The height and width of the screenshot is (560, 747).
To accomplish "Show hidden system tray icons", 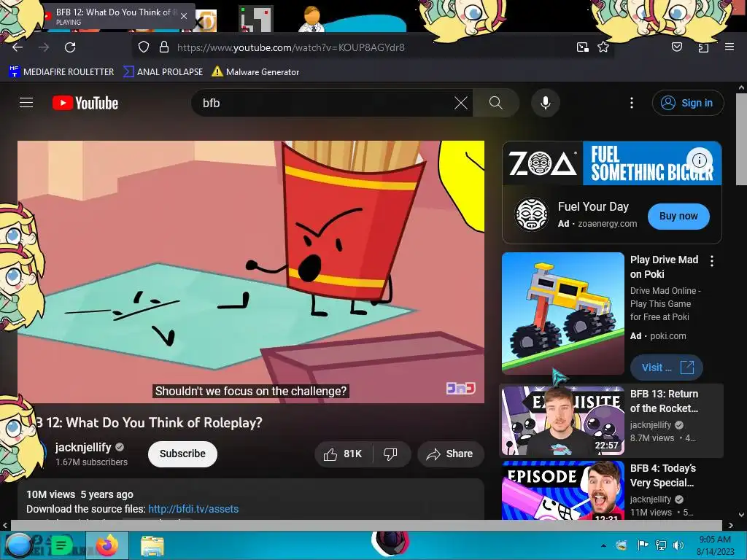I will tap(603, 545).
